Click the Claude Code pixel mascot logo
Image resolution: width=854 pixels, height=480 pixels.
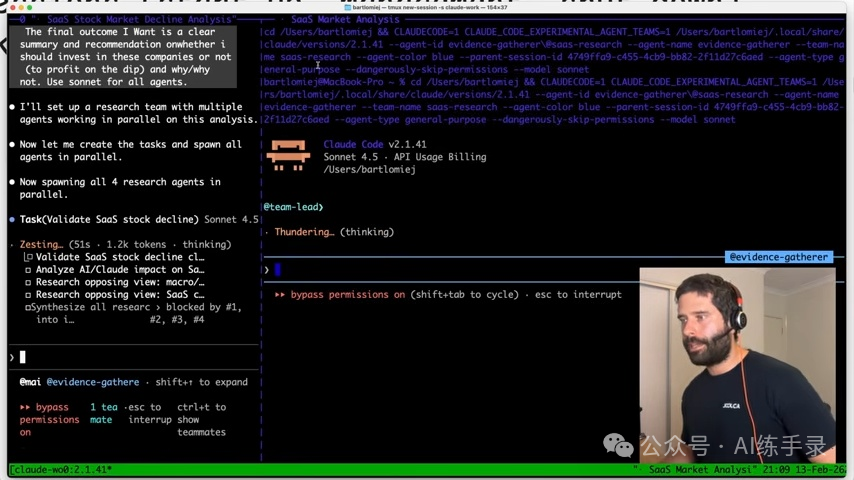point(288,156)
